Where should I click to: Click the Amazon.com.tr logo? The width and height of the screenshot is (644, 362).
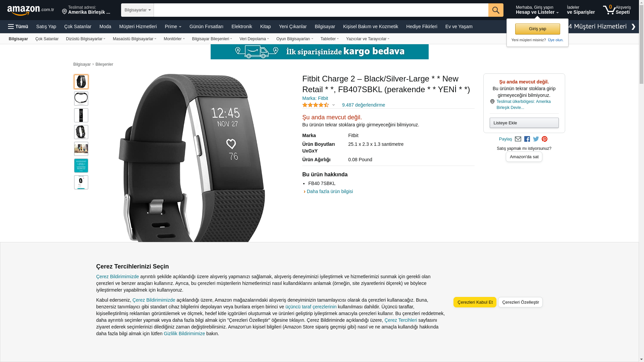point(31,10)
